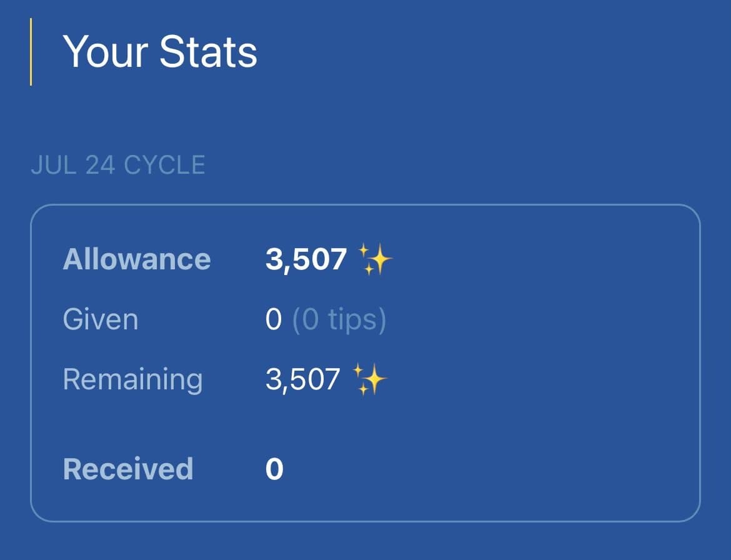The width and height of the screenshot is (731, 560).
Task: Click the blue background below the stats card
Action: pos(365,541)
